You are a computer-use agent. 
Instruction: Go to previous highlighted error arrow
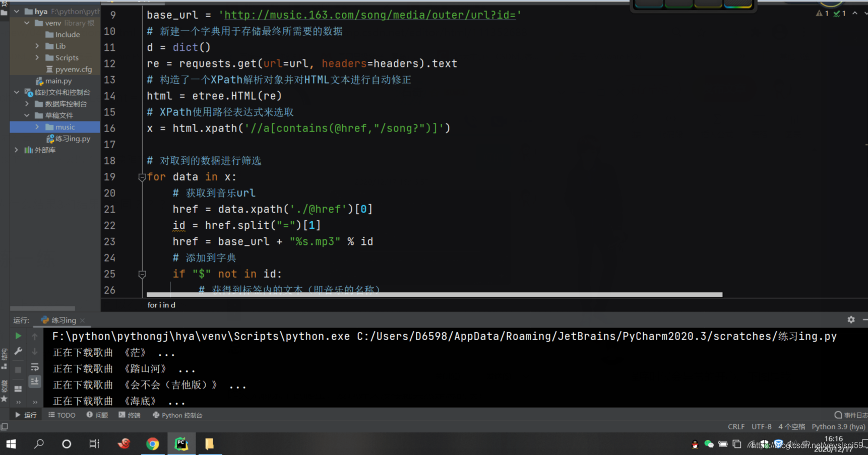tap(855, 13)
